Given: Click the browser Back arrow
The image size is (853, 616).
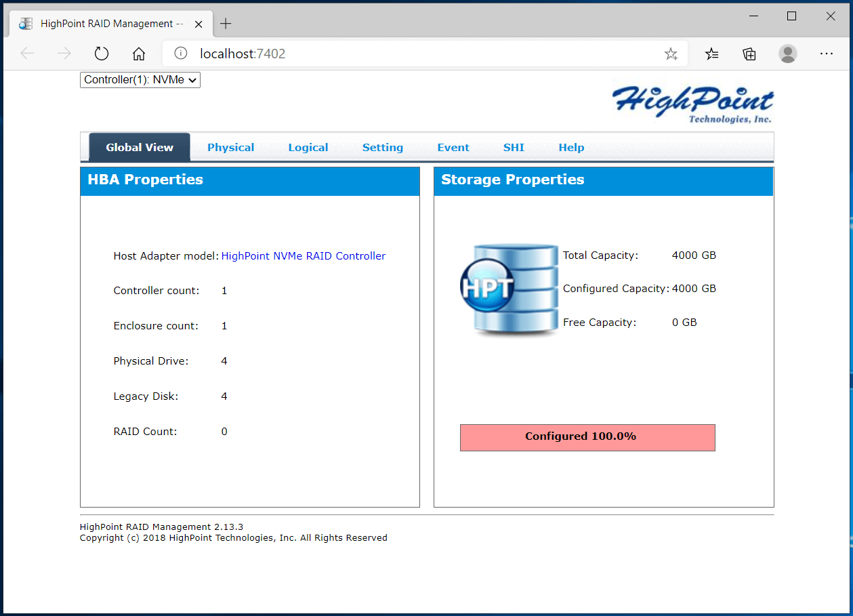Looking at the screenshot, I should click(27, 54).
